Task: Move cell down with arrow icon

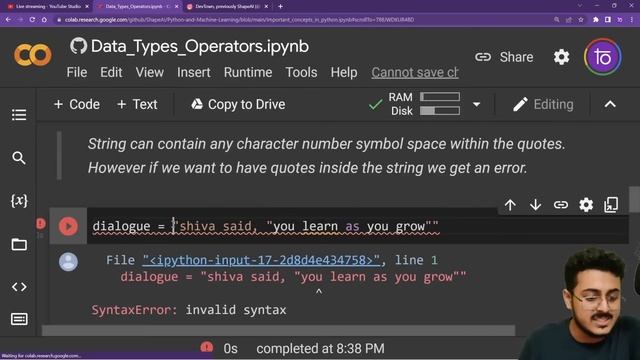Action: pyautogui.click(x=535, y=204)
